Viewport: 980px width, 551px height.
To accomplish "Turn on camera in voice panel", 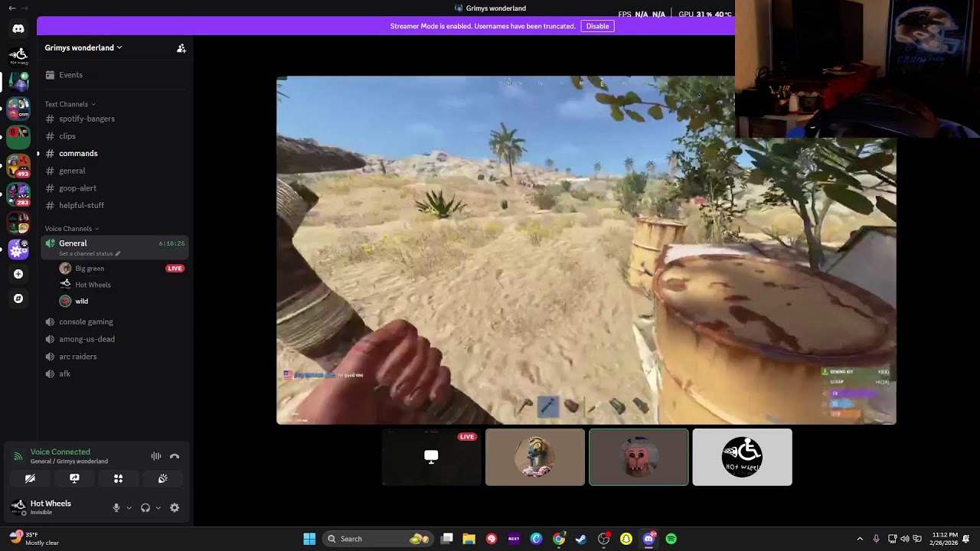I will coord(30,478).
